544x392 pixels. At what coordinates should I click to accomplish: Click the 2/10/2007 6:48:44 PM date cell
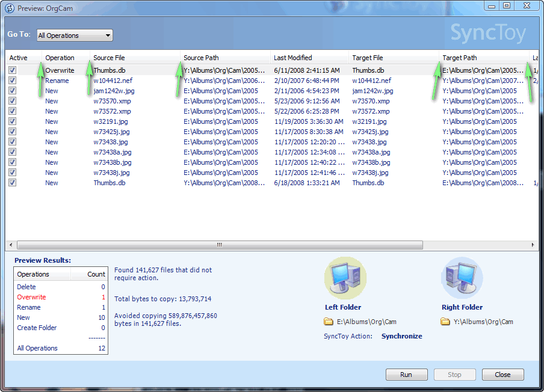pyautogui.click(x=307, y=81)
